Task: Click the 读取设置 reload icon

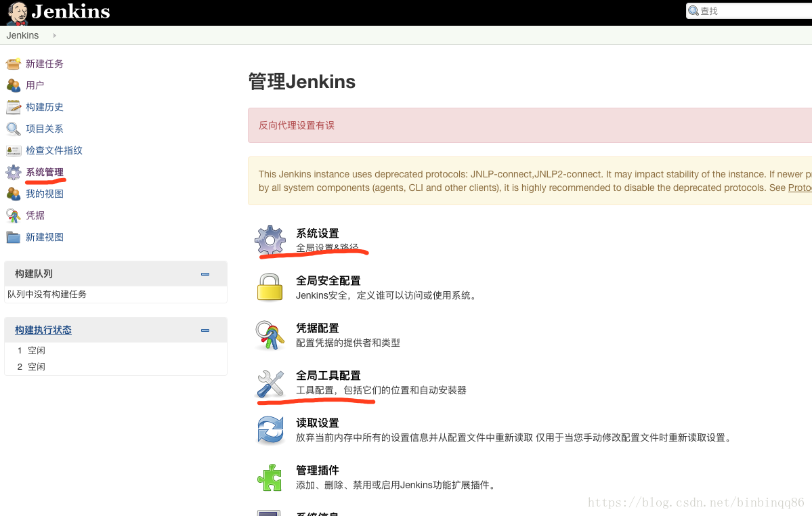Action: tap(270, 429)
